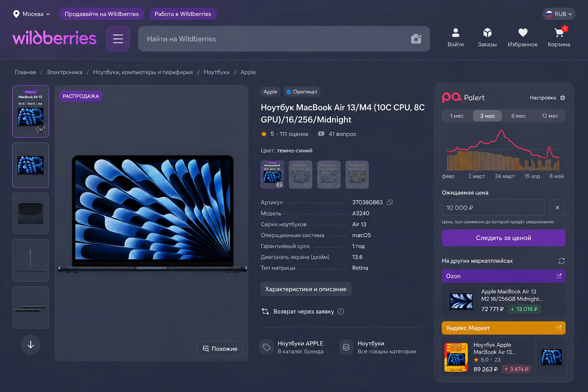The width and height of the screenshot is (588, 392).
Task: Open Ноутбуки category all products
Action: tap(378, 347)
